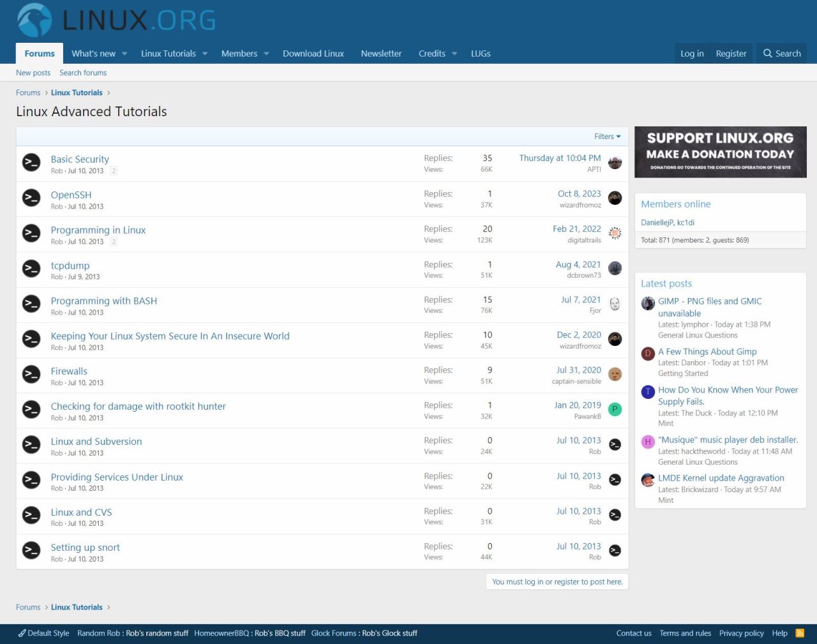Screen dimensions: 817x644
Task: Open The Duck's avatar in Latest posts
Action: click(x=648, y=392)
